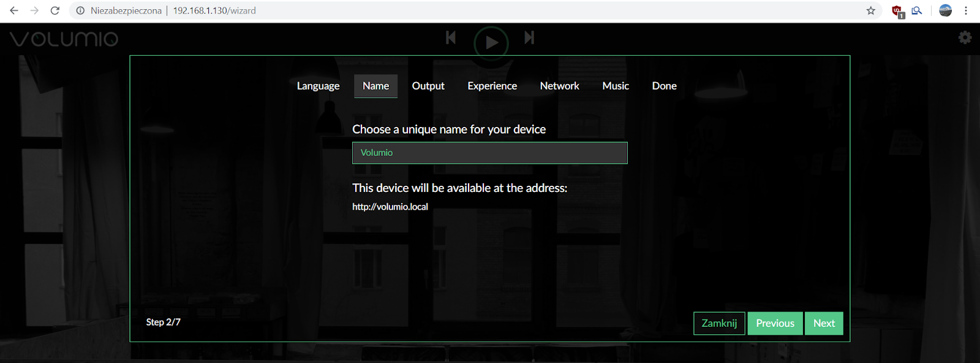
Task: Open the Experience tab
Action: click(x=492, y=86)
